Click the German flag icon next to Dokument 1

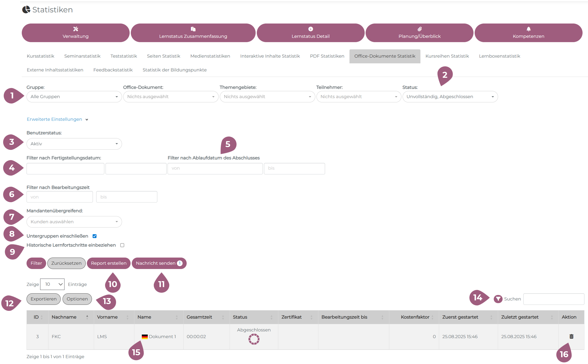coord(145,337)
